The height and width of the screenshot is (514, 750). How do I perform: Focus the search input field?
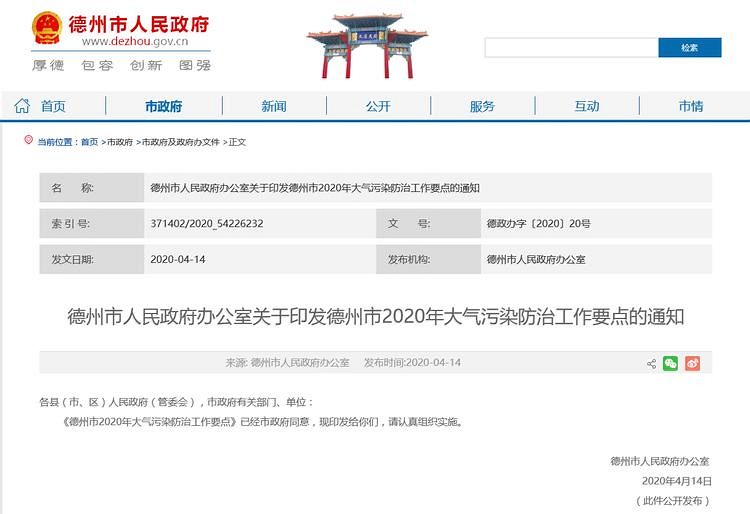coord(571,47)
